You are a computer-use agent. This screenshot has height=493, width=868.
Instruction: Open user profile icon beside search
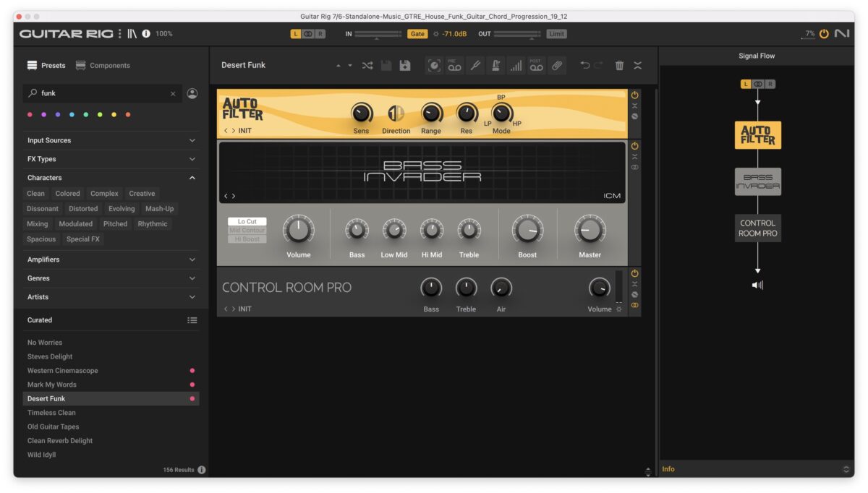[x=192, y=93]
